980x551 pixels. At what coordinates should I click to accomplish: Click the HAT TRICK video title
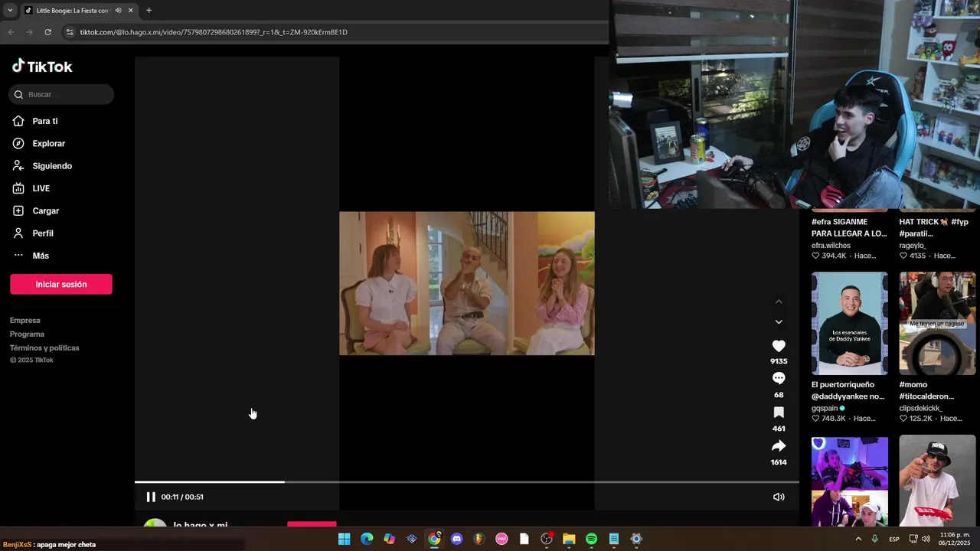point(934,227)
